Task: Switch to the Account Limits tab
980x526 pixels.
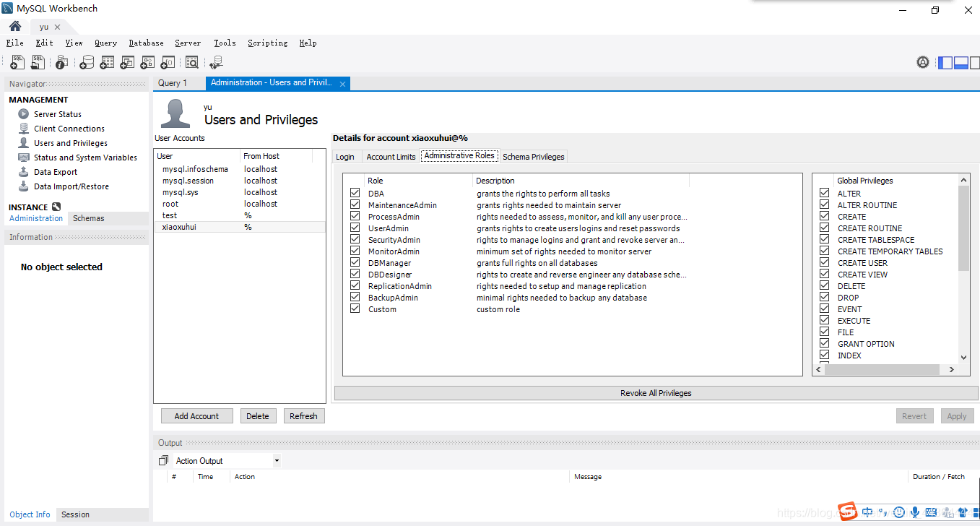Action: 391,157
